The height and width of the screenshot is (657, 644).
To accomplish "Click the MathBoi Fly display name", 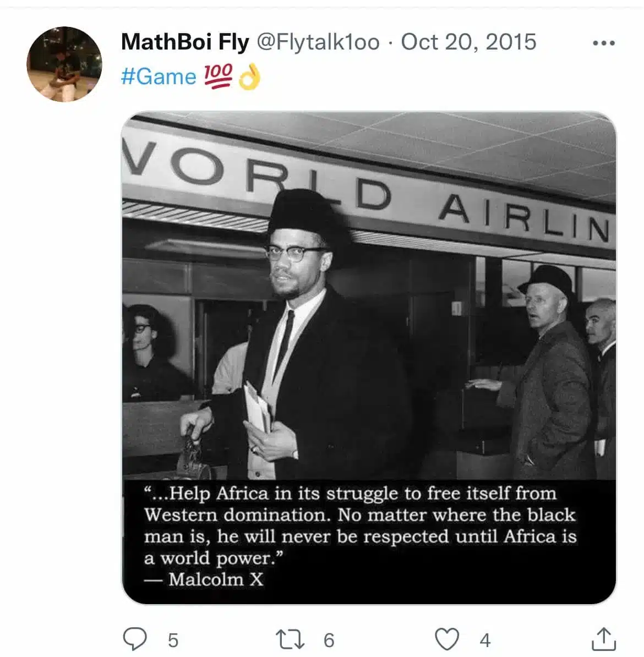I will 185,42.
